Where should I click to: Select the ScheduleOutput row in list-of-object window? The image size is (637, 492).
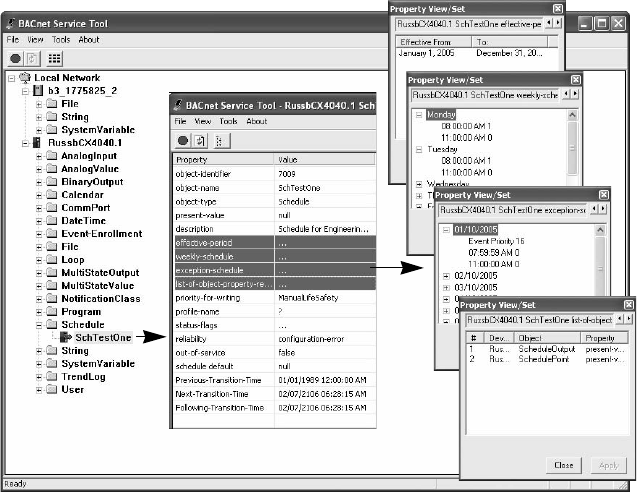coord(547,349)
